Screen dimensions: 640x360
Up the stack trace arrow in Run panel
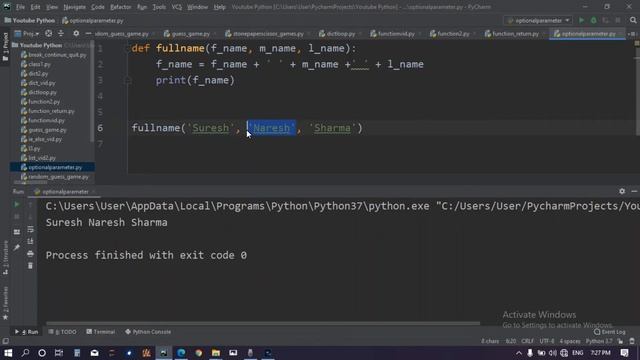pos(31,204)
